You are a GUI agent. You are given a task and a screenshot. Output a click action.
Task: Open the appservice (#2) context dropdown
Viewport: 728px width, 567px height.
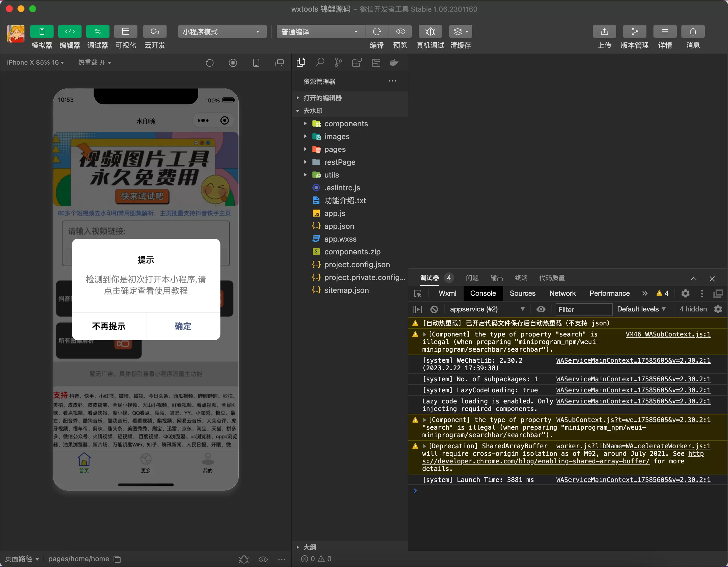click(x=487, y=309)
